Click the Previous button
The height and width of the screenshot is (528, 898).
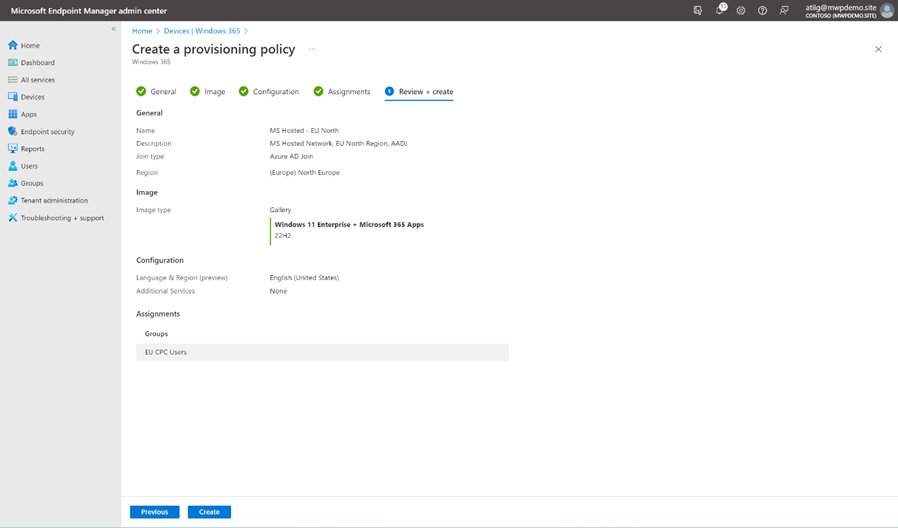pyautogui.click(x=155, y=512)
